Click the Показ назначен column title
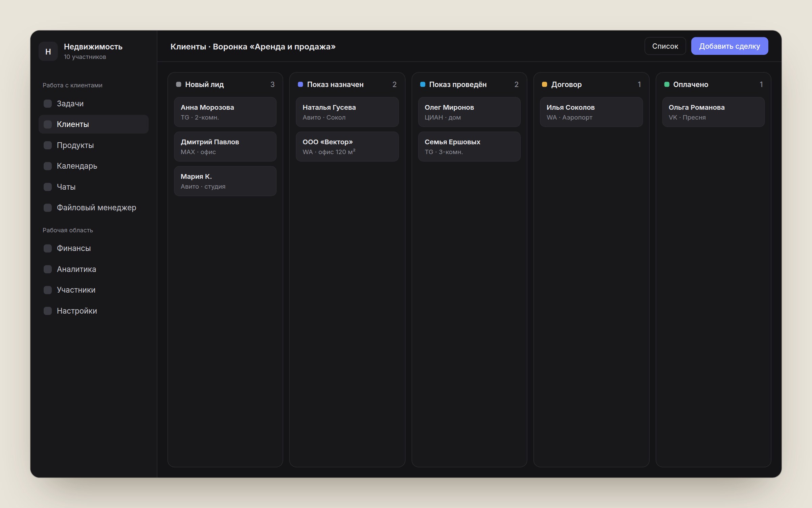The height and width of the screenshot is (508, 812). [335, 84]
